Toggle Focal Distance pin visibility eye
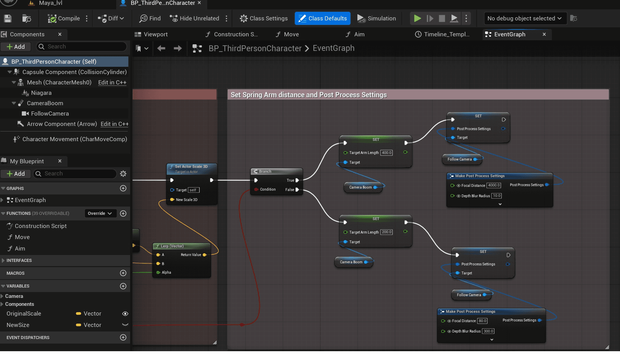This screenshot has width=620, height=364. (x=458, y=185)
